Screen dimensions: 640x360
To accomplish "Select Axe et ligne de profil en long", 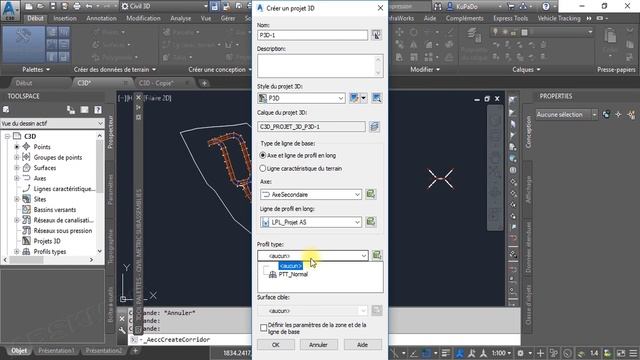I will click(x=298, y=156).
